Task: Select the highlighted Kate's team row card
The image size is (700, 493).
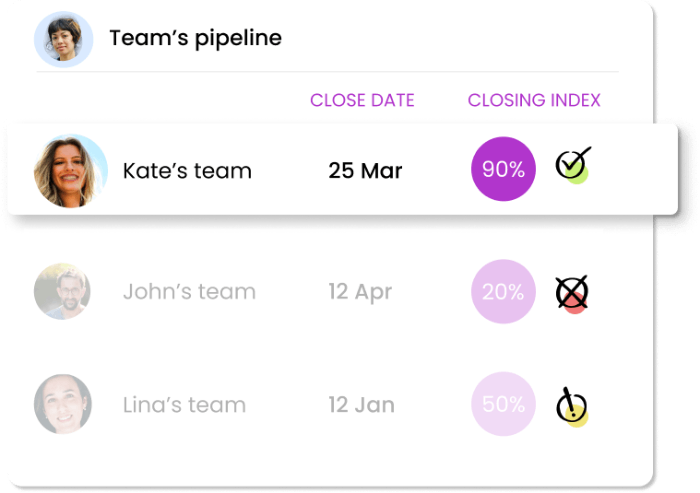Action: [x=343, y=170]
